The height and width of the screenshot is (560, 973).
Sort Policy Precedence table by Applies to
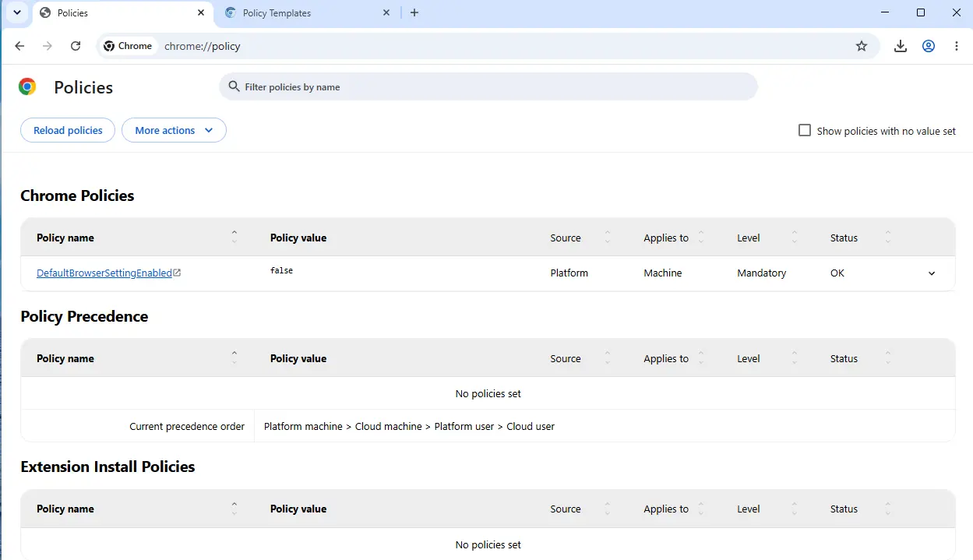[701, 358]
